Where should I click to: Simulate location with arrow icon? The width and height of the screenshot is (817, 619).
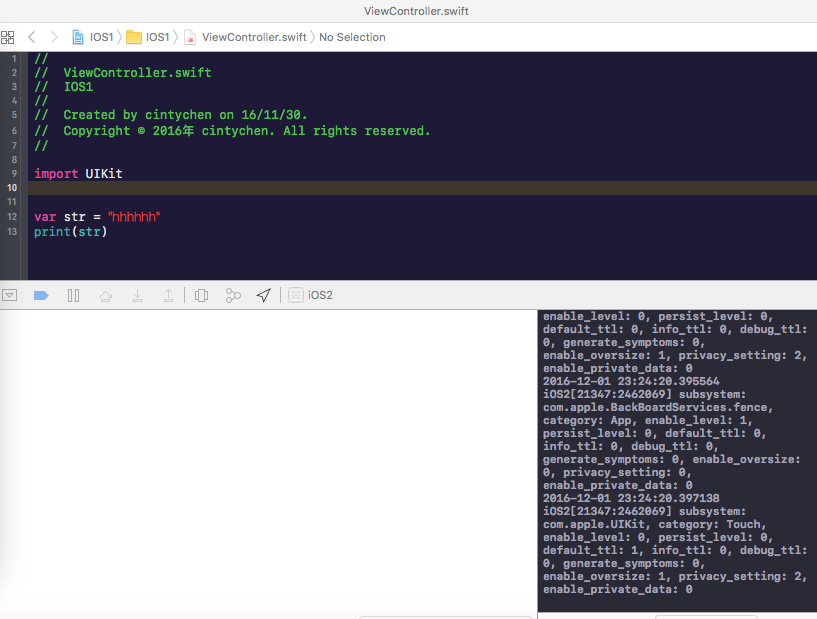tap(264, 295)
